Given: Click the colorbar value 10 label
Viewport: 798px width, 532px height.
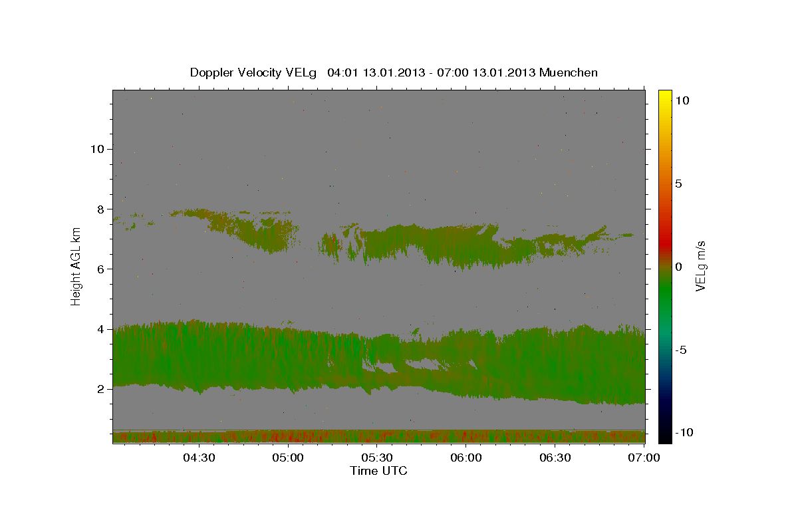Looking at the screenshot, I should [x=682, y=100].
